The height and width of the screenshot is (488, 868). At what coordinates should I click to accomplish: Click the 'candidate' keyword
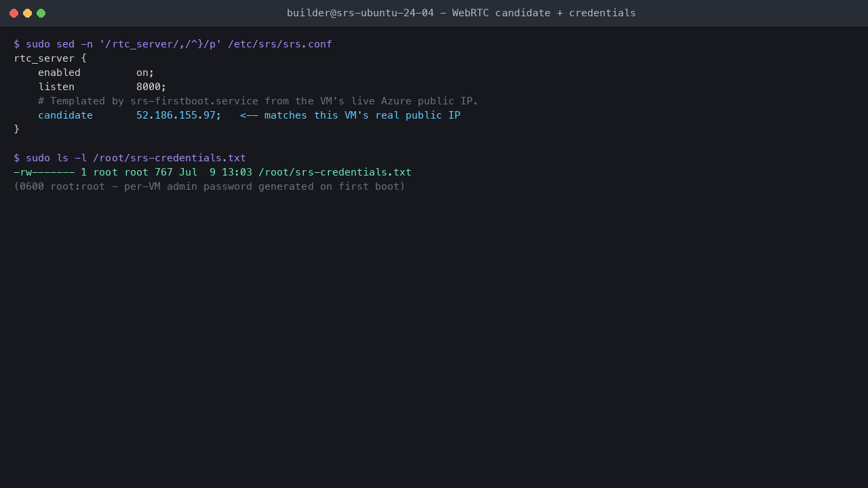[x=65, y=115]
